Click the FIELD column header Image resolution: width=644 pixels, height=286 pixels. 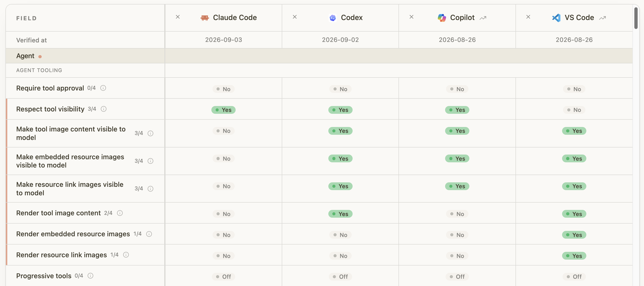click(x=27, y=18)
